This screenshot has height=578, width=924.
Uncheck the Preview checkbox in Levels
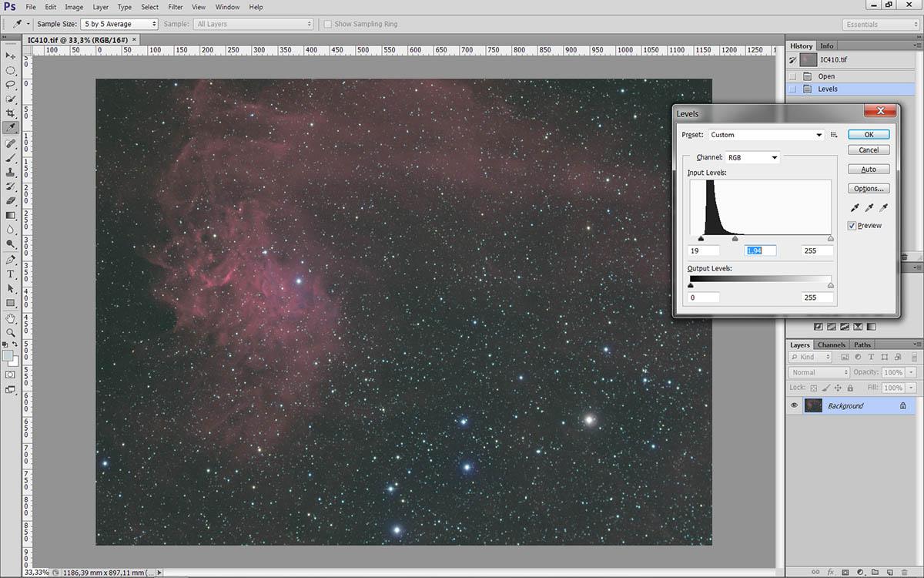pos(852,226)
